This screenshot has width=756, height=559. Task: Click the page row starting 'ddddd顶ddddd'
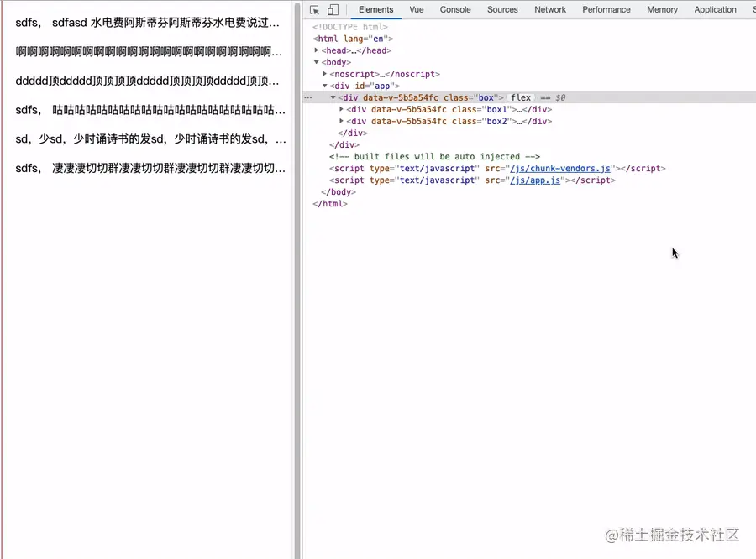pos(147,81)
